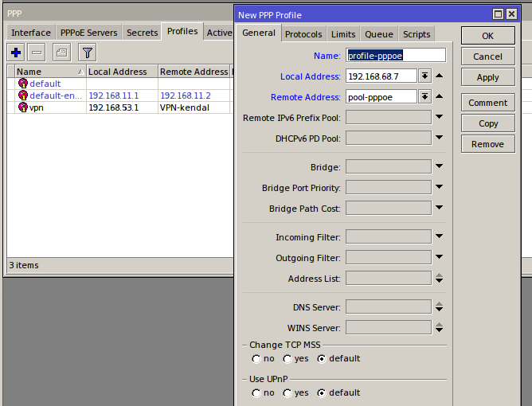Click the OK button

(x=488, y=36)
